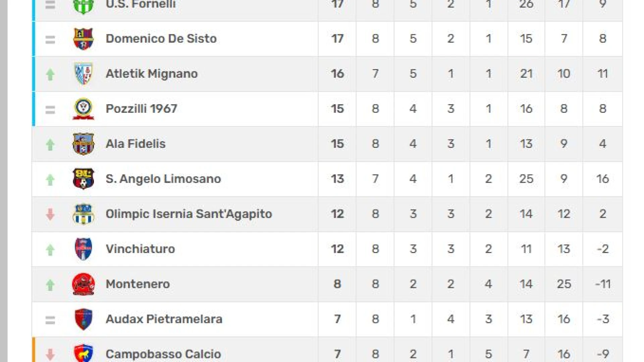Open the Campobasso Calcio crest

click(83, 353)
